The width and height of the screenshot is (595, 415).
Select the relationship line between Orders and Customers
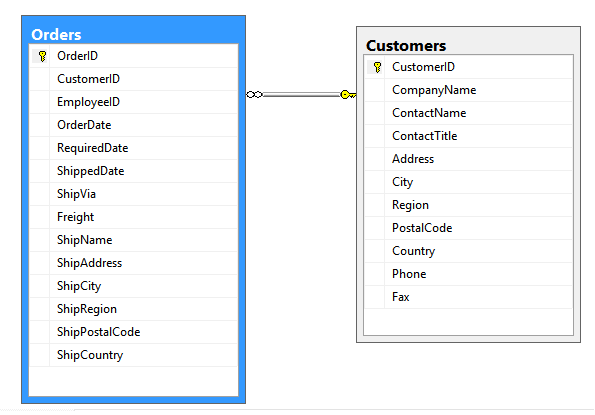[302, 94]
